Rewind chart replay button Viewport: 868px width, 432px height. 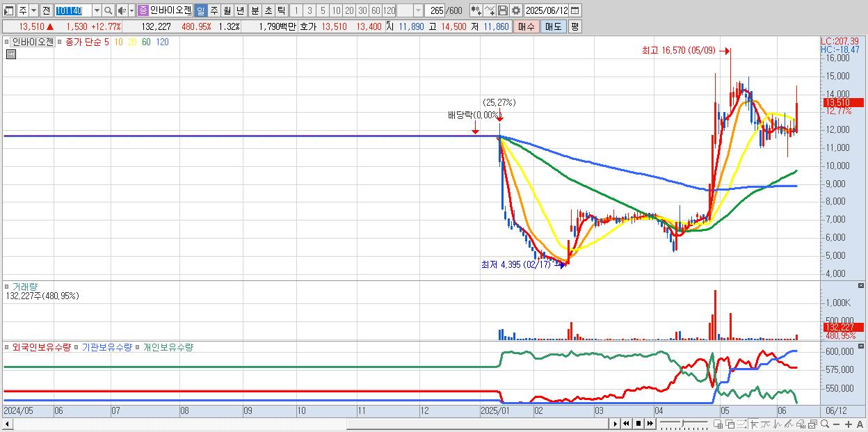626,424
